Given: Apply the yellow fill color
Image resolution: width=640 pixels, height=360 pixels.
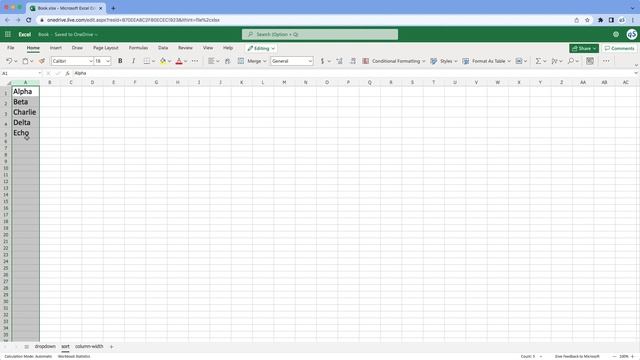Looking at the screenshot, I should pos(163,61).
